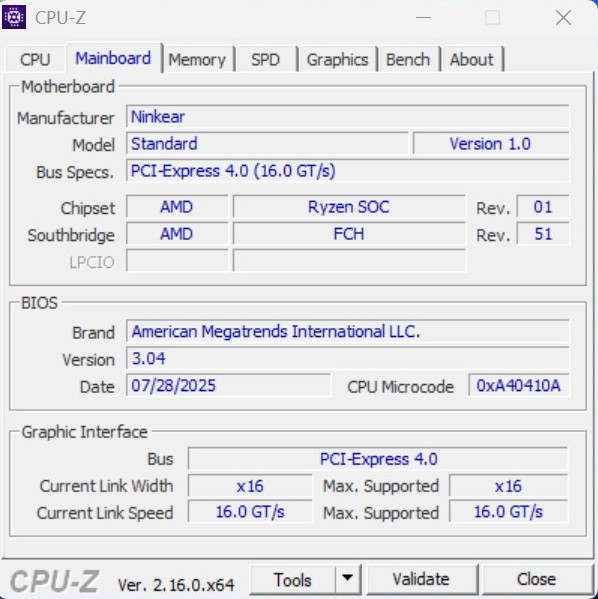Screen dimensions: 598x599
Task: Click the Bus Specs PCI-Express field
Action: pos(348,171)
